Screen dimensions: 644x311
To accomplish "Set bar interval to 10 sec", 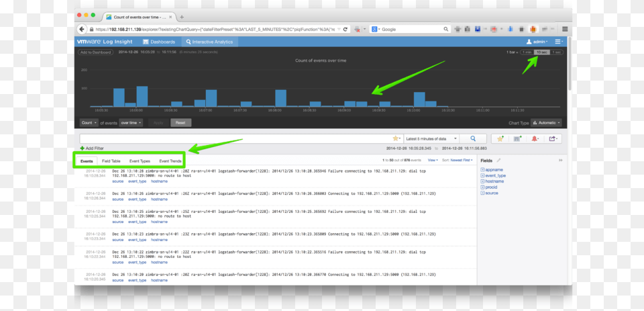I will tap(541, 52).
